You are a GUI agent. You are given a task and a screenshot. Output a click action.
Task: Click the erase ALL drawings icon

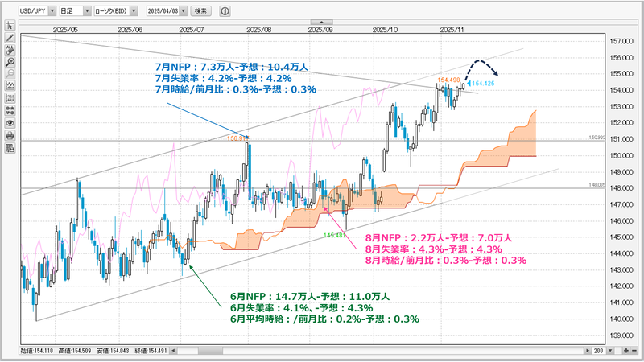[x=10, y=50]
